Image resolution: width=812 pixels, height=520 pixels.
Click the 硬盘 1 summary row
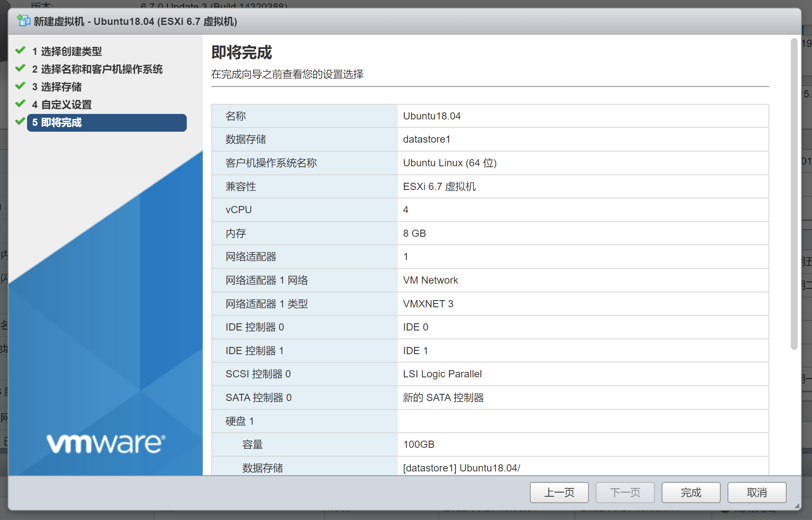pyautogui.click(x=240, y=421)
